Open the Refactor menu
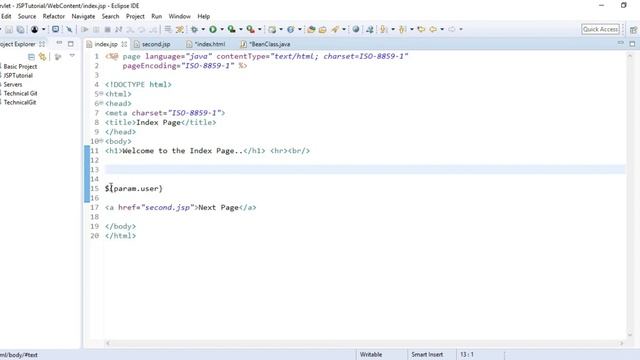 click(54, 16)
